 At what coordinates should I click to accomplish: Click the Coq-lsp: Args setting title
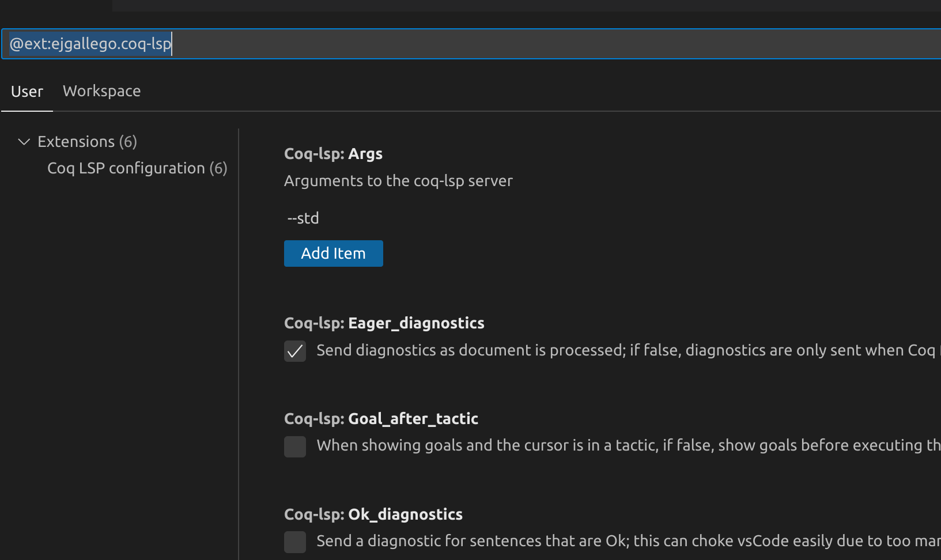click(333, 154)
